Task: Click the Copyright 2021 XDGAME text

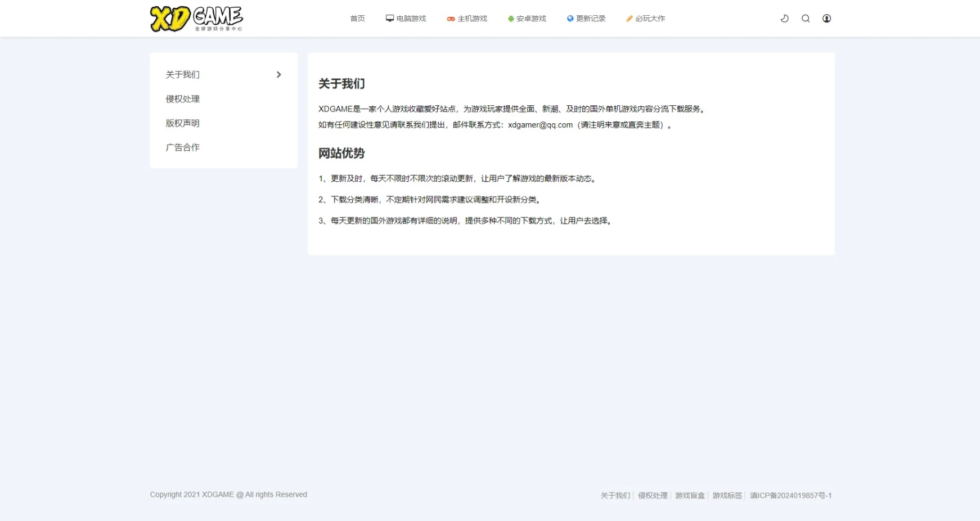Action: coord(228,495)
